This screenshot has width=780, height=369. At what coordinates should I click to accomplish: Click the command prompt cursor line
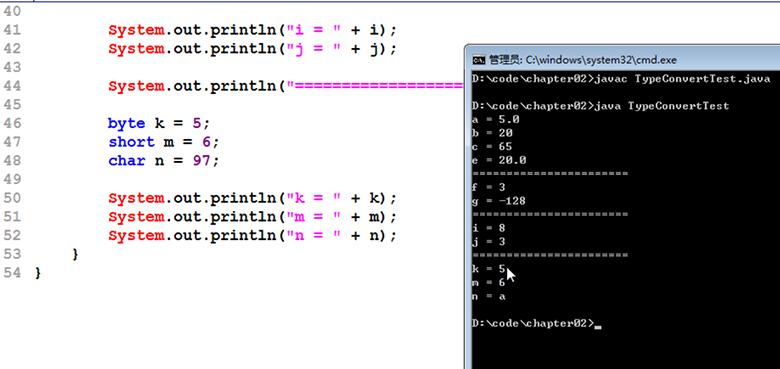(537, 323)
